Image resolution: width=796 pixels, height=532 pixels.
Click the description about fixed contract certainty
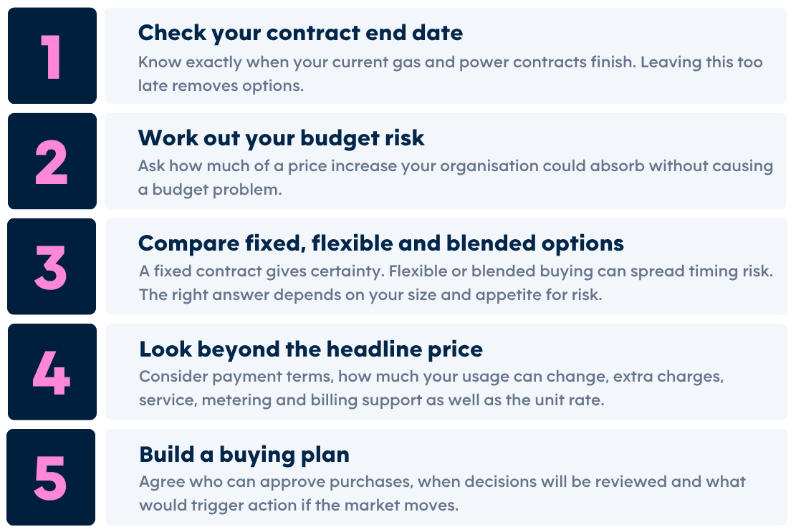[456, 283]
